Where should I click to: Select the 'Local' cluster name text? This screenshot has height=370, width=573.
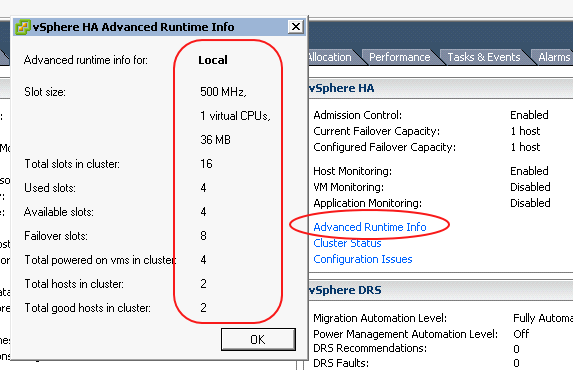point(213,60)
